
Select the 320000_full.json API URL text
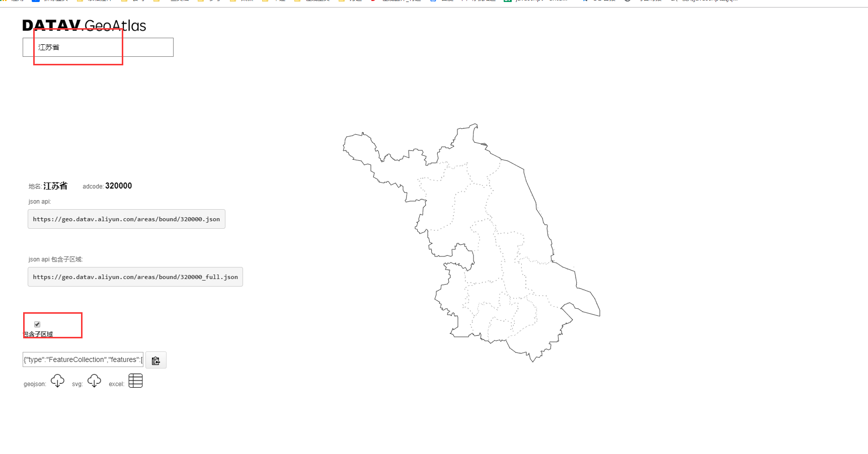click(x=135, y=277)
